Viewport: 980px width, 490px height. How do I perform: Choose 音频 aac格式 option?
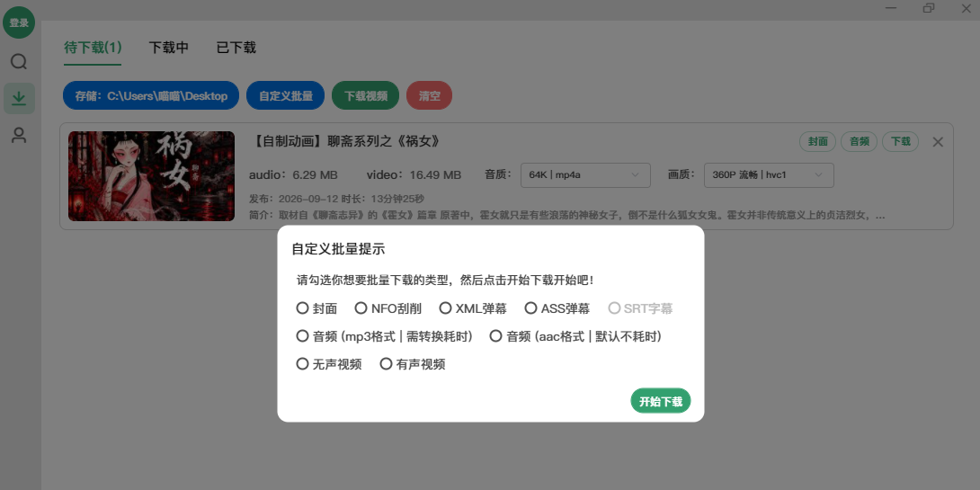pos(575,336)
